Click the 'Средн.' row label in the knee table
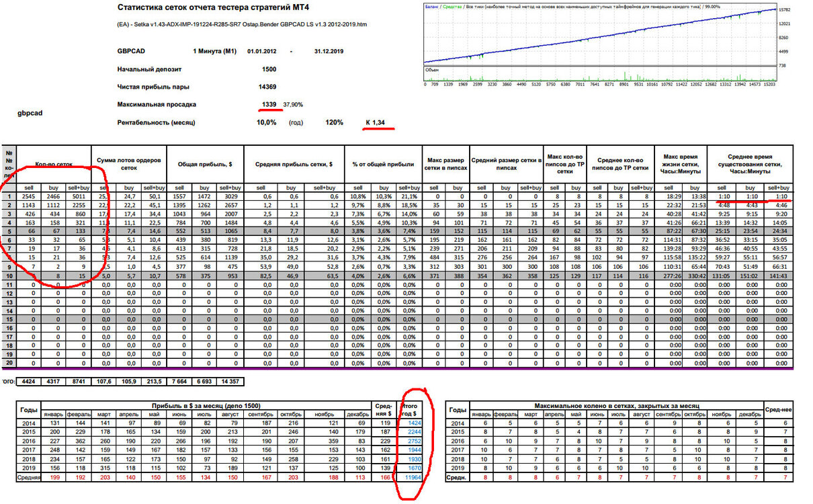The height and width of the screenshot is (504, 813). point(457,478)
